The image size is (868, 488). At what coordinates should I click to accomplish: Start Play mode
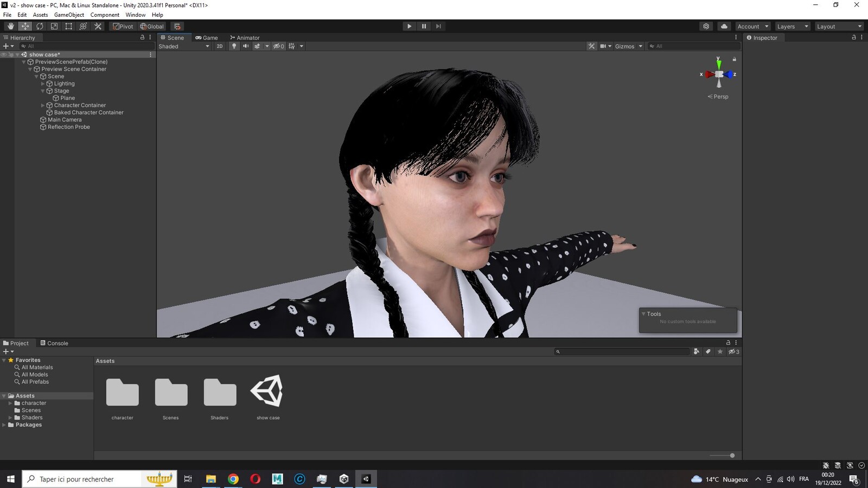[x=409, y=26]
